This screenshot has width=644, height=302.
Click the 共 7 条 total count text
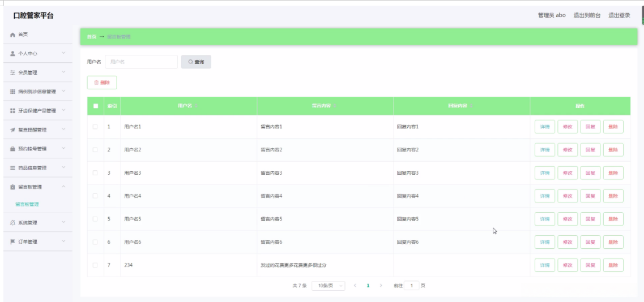(300, 286)
